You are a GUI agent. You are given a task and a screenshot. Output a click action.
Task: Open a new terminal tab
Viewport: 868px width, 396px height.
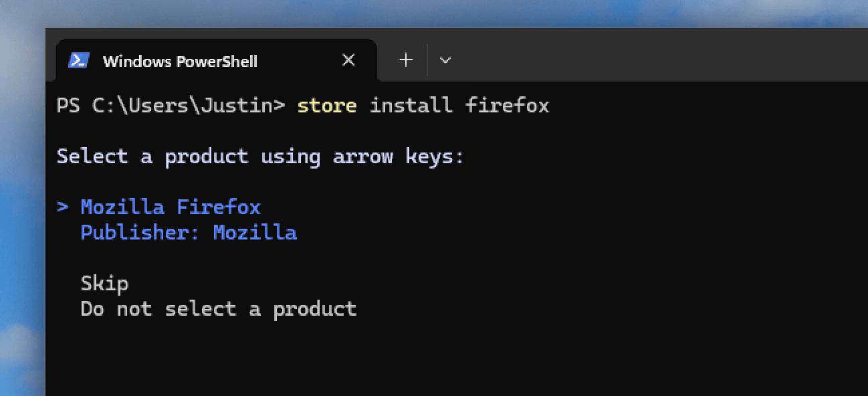tap(406, 60)
